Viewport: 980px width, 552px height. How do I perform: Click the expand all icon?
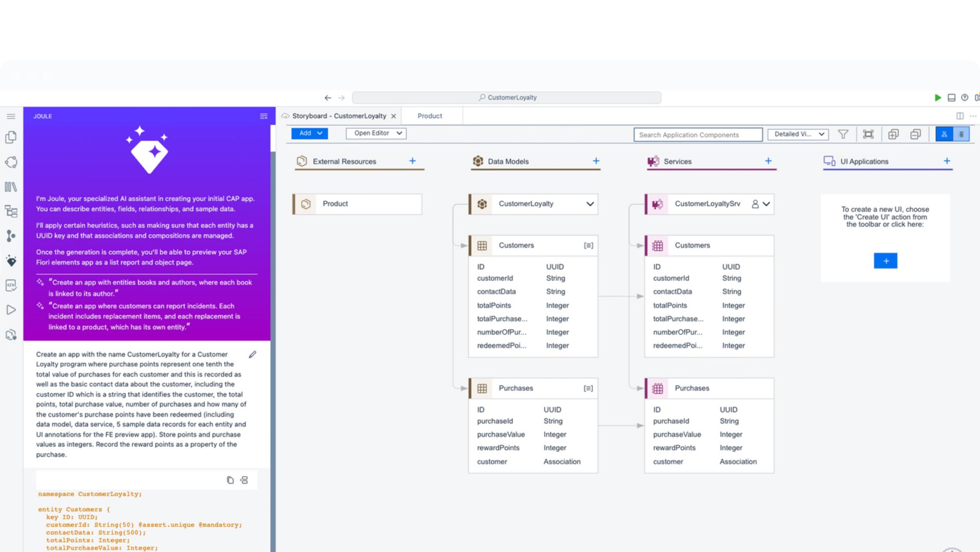pos(893,134)
